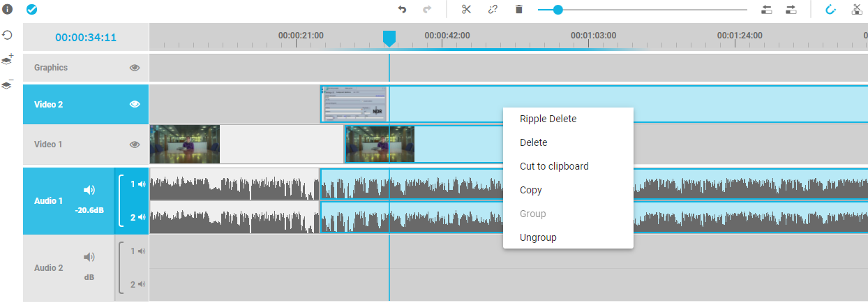Screen dimensions: 868x303
Task: Click the unlink clips icon
Action: click(493, 10)
